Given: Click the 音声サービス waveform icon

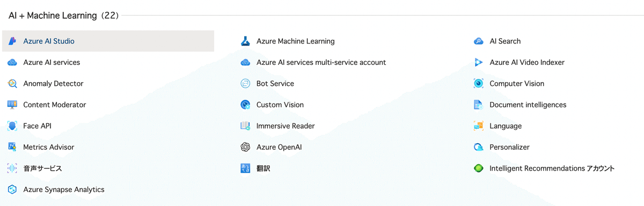Looking at the screenshot, I should [x=12, y=168].
